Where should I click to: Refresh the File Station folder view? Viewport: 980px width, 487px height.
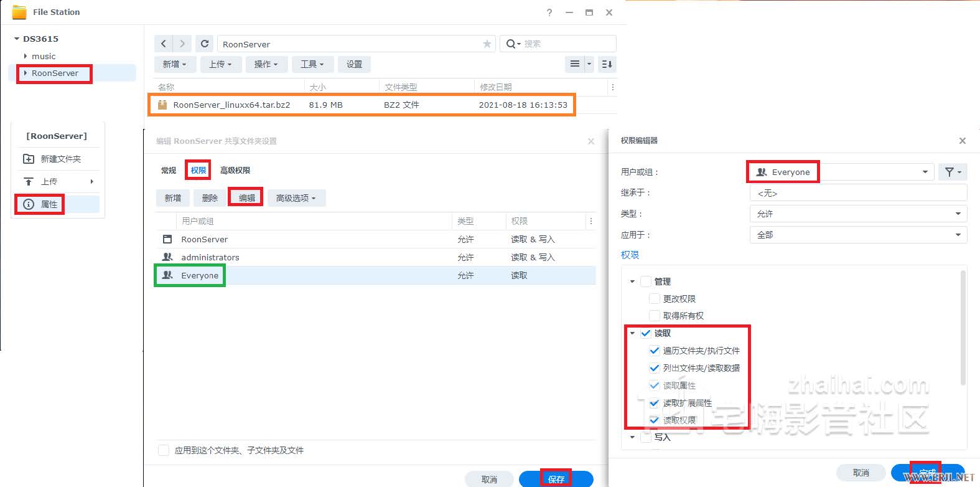click(x=205, y=44)
